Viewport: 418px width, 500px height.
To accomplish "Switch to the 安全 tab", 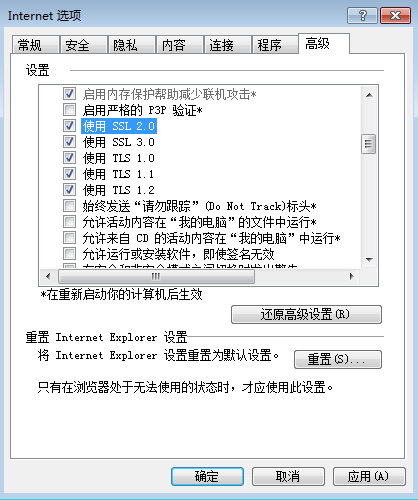I will pyautogui.click(x=83, y=45).
